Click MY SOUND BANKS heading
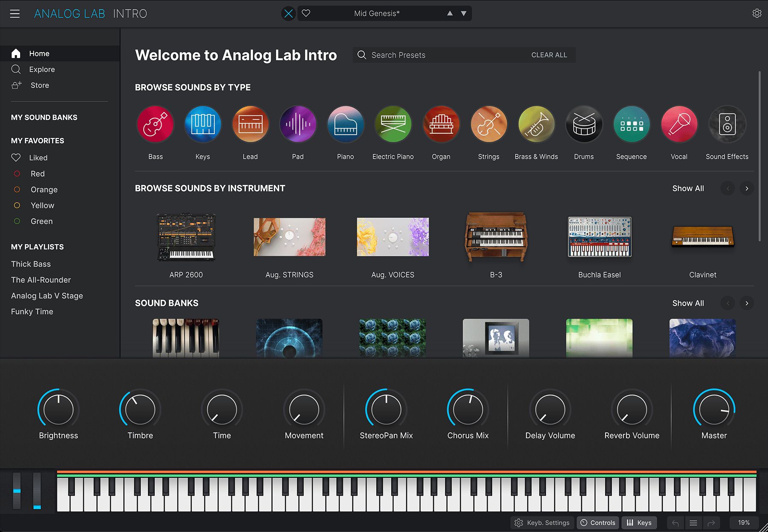This screenshot has height=532, width=768. tap(44, 118)
